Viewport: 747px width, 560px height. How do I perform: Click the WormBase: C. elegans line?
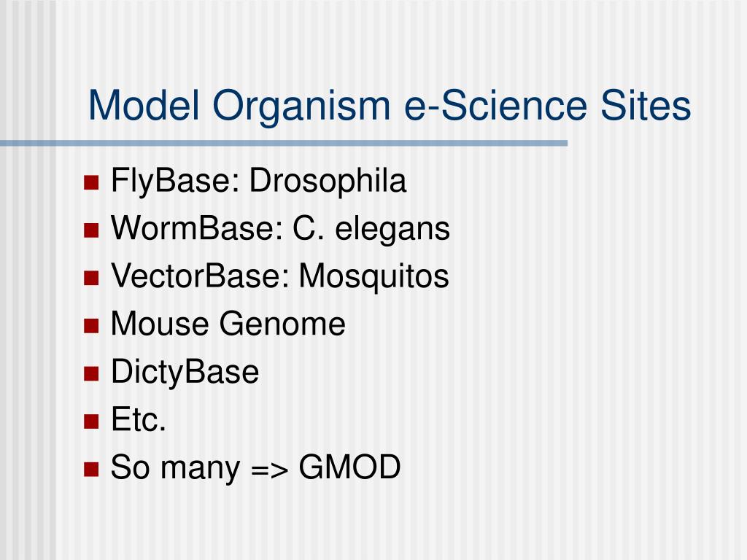280,229
